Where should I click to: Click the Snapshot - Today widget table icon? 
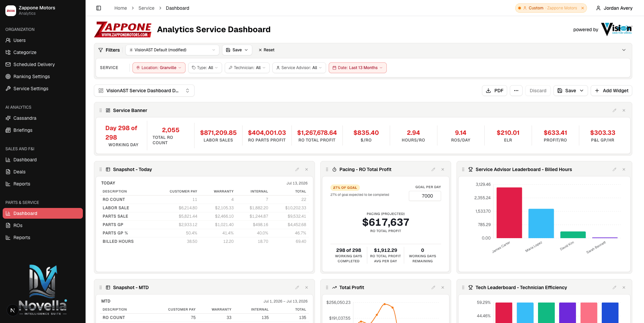tap(108, 169)
